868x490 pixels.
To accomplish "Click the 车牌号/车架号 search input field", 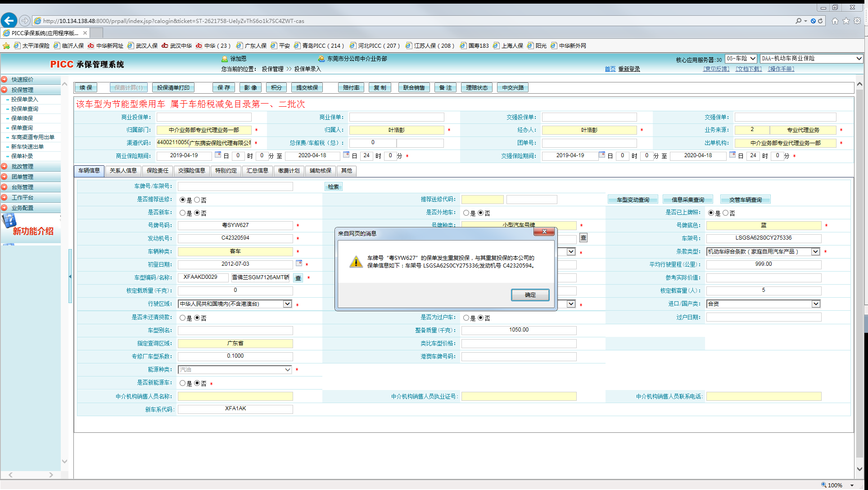I will tap(235, 186).
